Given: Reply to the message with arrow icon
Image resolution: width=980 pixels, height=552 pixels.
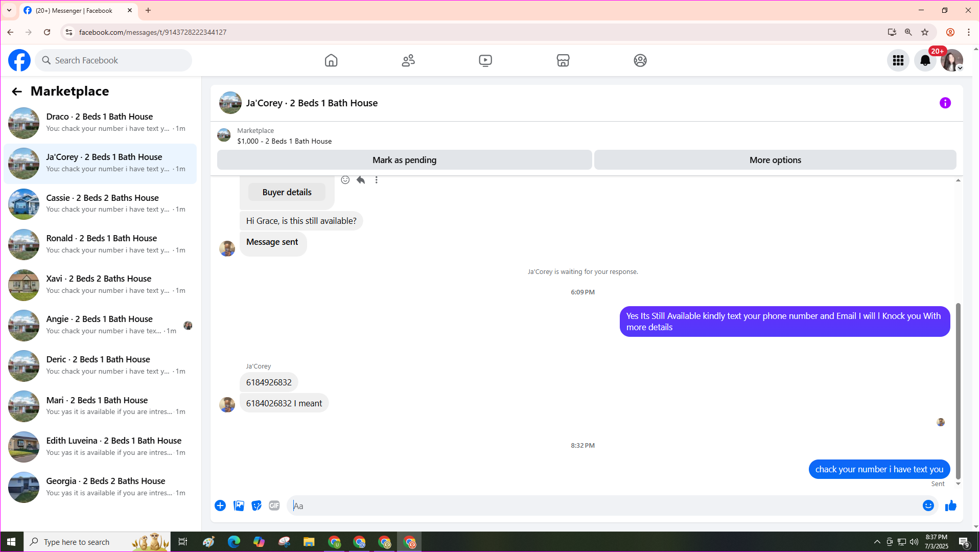Looking at the screenshot, I should 361,180.
